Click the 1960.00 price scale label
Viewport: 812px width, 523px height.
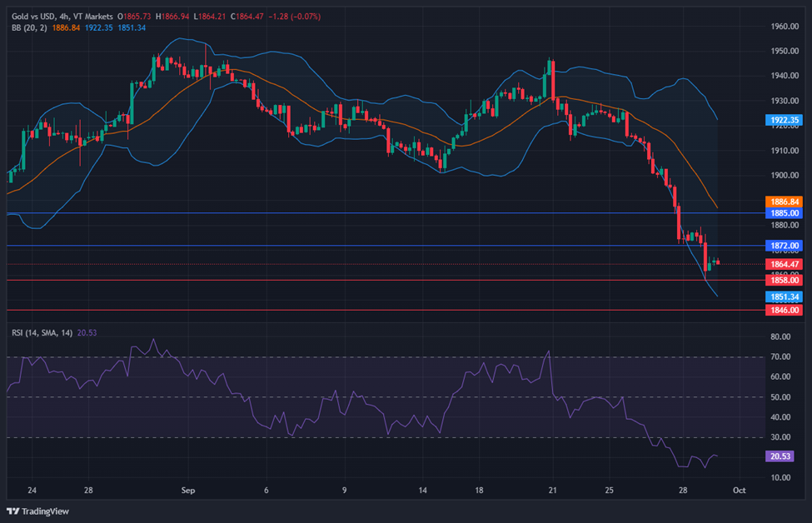(x=784, y=27)
